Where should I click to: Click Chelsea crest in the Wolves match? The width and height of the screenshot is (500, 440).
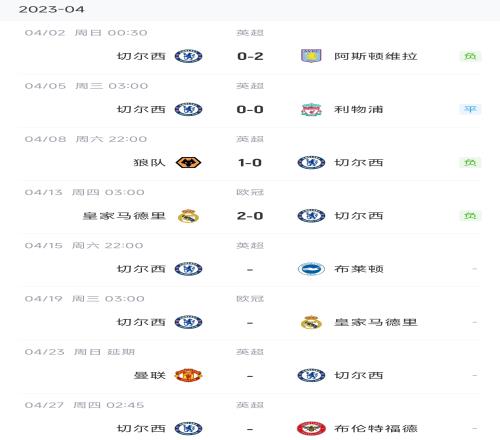click(311, 163)
